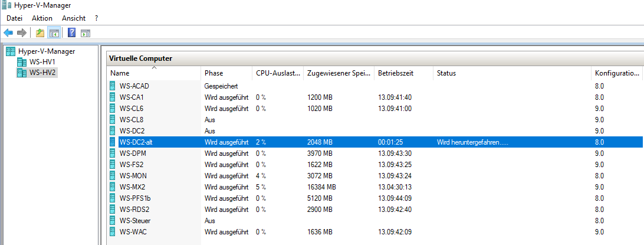Open the Ansicht menu

click(74, 18)
